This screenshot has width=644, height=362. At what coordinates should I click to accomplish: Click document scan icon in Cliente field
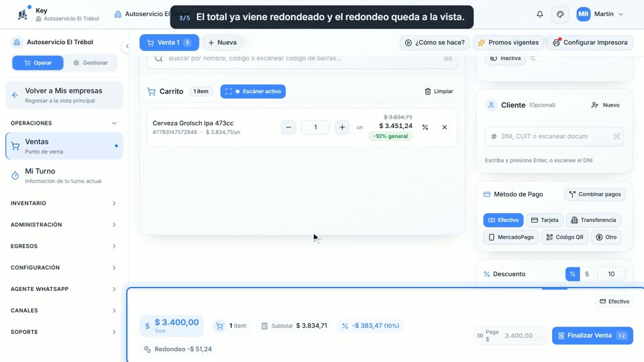coord(616,136)
